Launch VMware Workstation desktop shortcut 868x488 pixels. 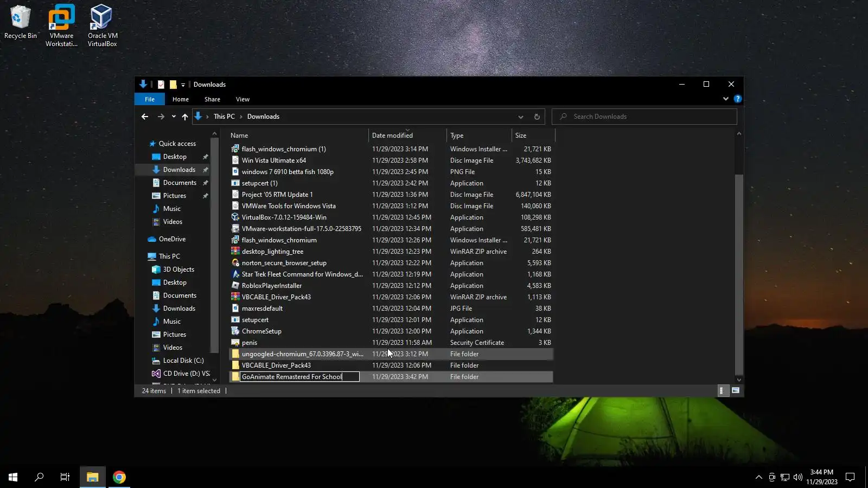tap(61, 25)
